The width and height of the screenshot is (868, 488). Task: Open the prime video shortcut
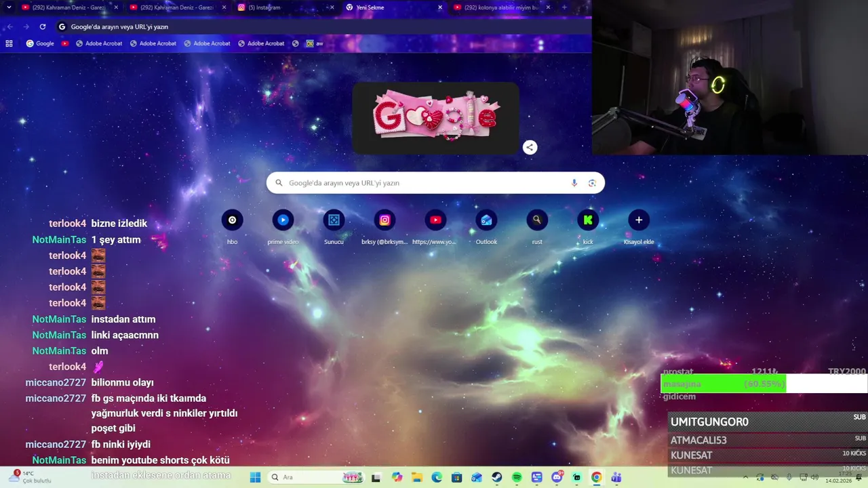click(x=283, y=227)
